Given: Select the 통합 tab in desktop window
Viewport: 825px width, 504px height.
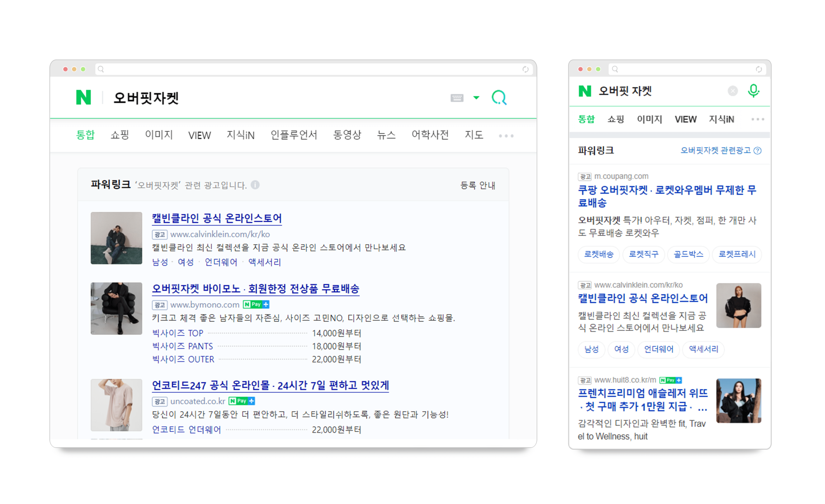Looking at the screenshot, I should click(85, 135).
